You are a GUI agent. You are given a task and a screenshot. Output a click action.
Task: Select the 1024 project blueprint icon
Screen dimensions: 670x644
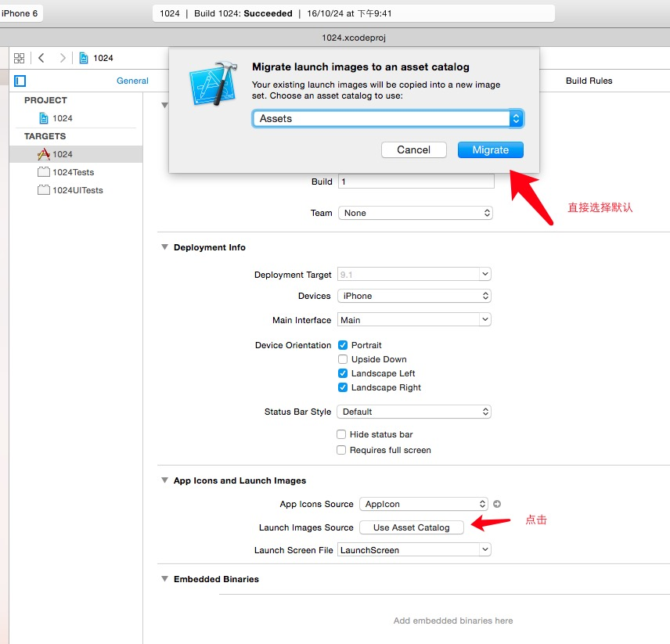(44, 118)
